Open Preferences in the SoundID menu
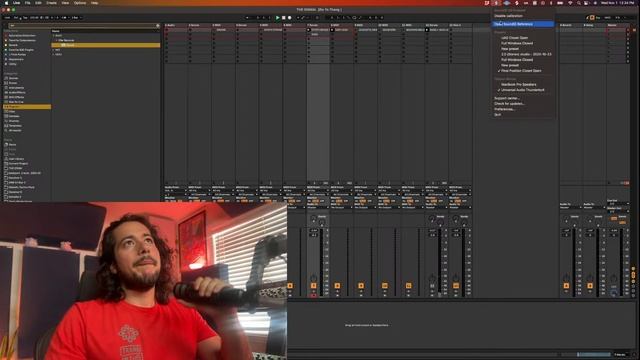This screenshot has width=640, height=360. click(504, 109)
